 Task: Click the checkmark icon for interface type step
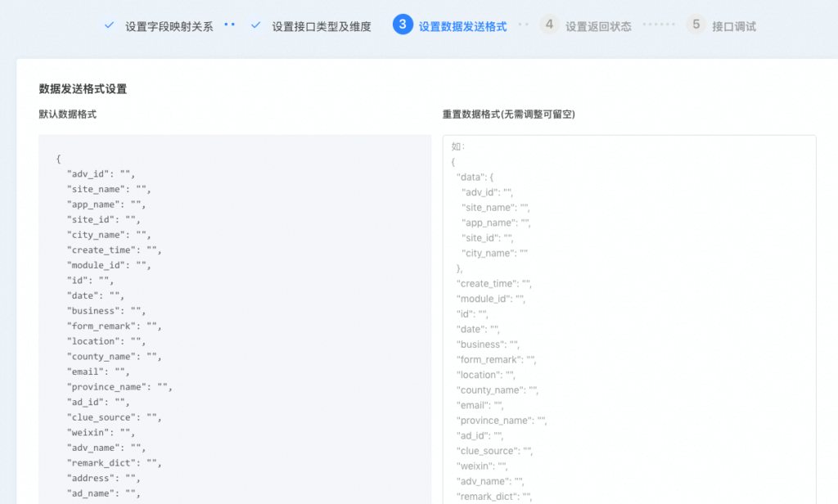point(255,25)
